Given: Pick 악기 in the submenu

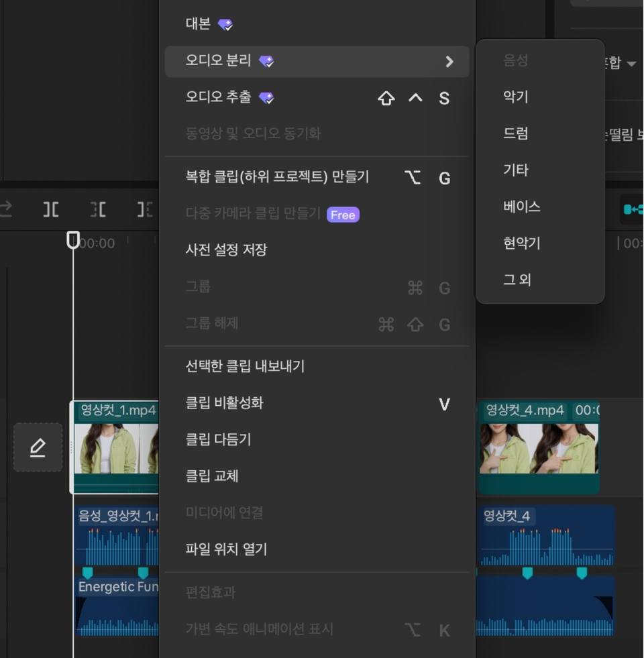Looking at the screenshot, I should pyautogui.click(x=540, y=97).
